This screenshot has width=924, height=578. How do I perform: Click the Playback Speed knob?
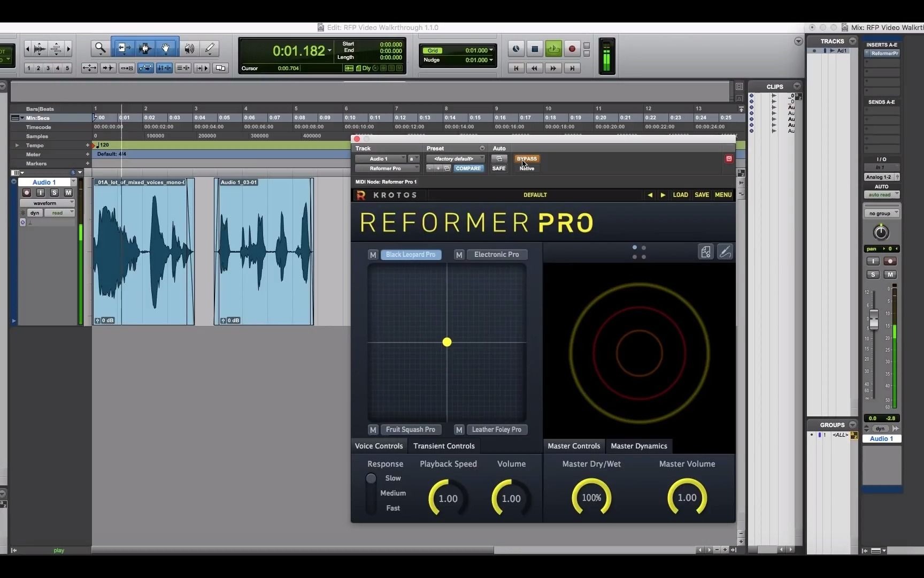pyautogui.click(x=448, y=498)
